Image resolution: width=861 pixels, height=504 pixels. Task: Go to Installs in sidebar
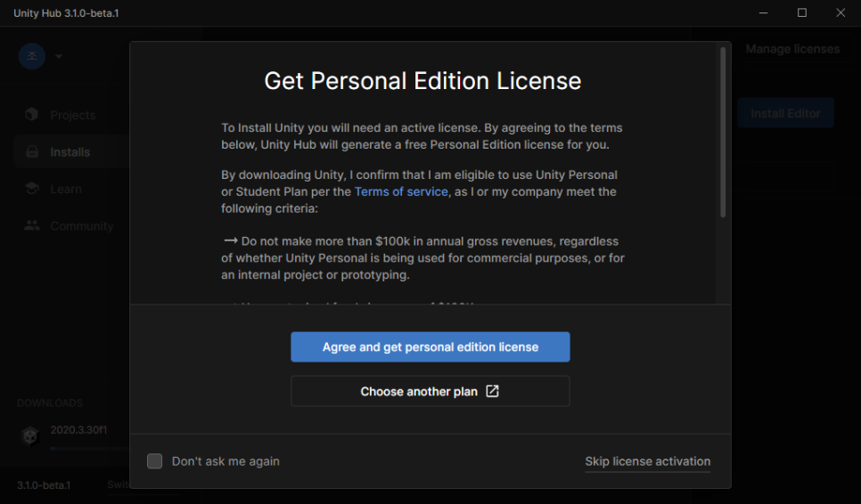pos(72,152)
